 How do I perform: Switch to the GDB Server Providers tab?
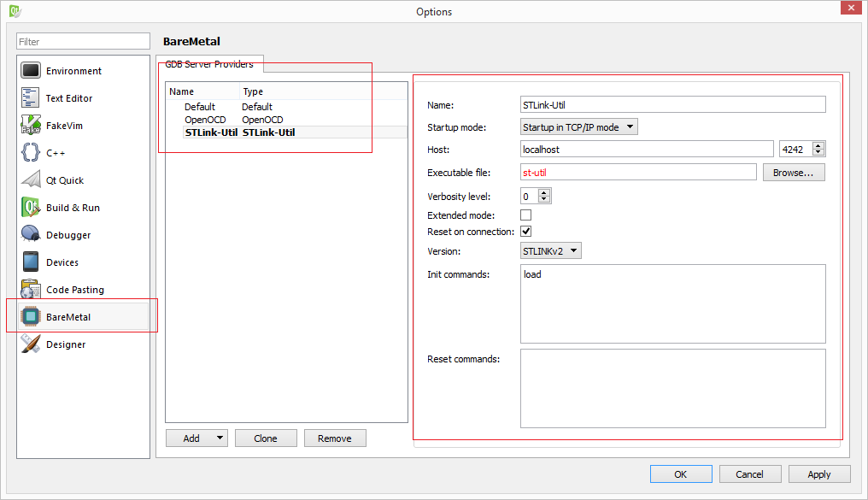209,64
